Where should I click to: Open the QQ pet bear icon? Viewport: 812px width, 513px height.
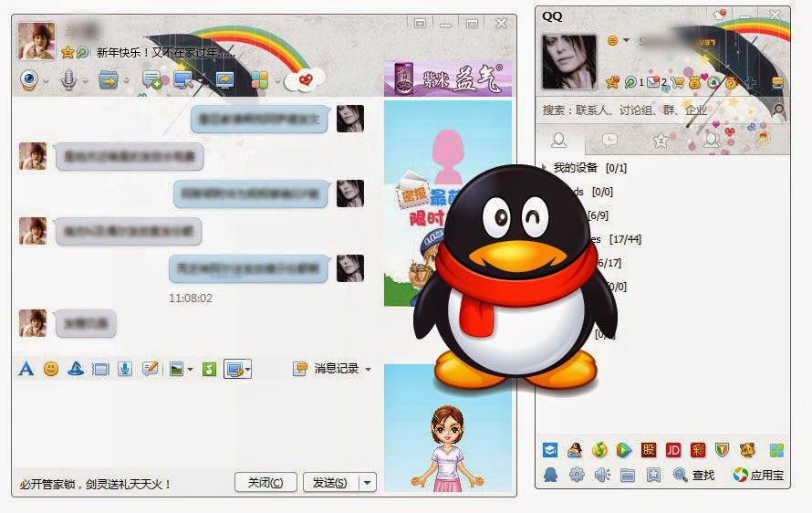(747, 450)
